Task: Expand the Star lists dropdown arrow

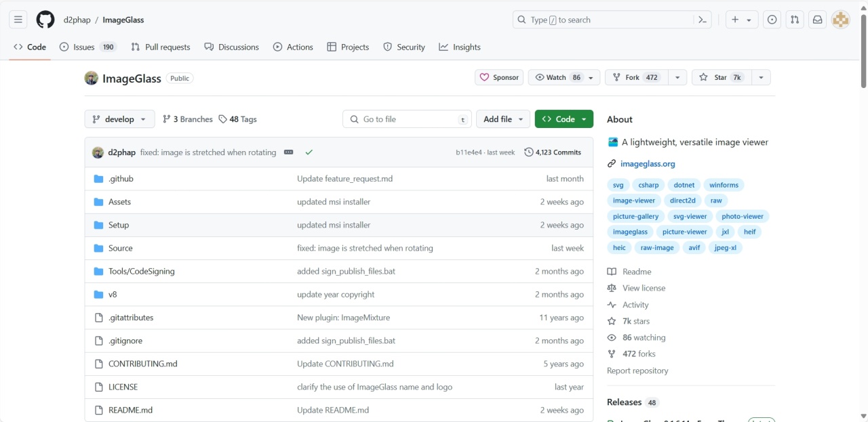Action: tap(761, 78)
